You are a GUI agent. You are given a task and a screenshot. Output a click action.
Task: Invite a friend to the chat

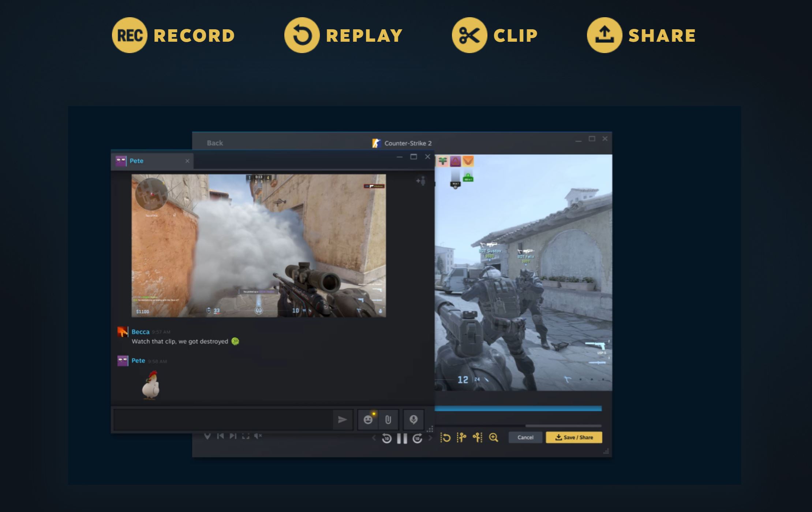click(421, 181)
